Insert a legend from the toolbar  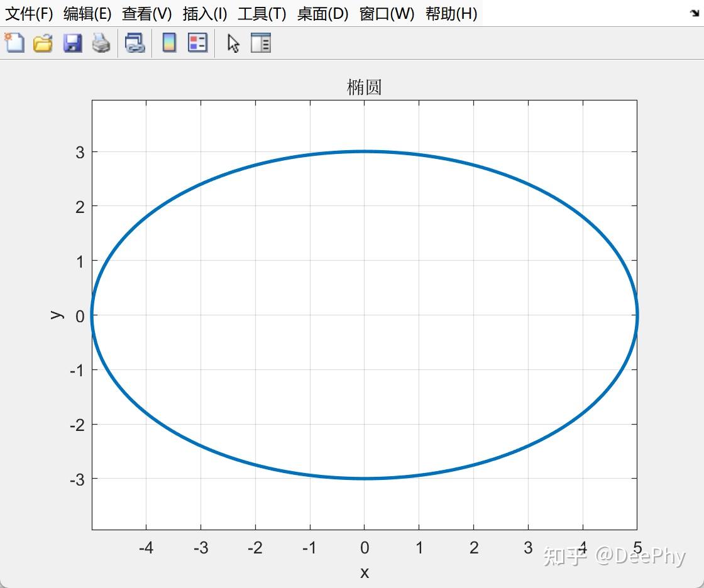pos(197,43)
